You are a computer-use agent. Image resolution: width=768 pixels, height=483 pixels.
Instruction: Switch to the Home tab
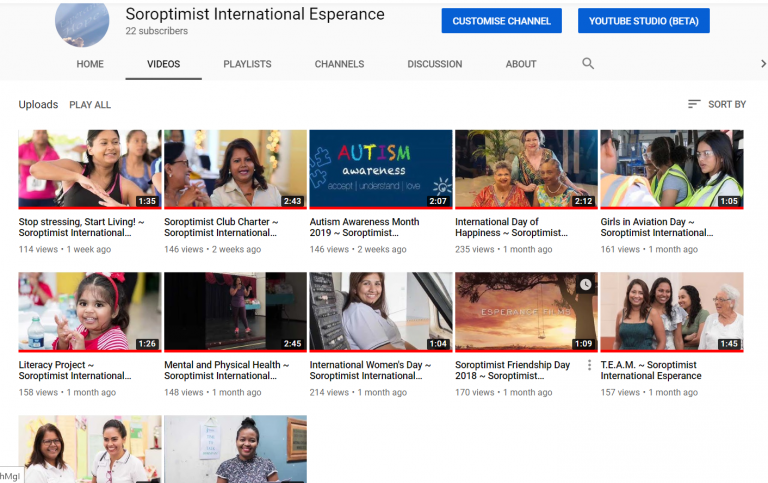click(90, 64)
